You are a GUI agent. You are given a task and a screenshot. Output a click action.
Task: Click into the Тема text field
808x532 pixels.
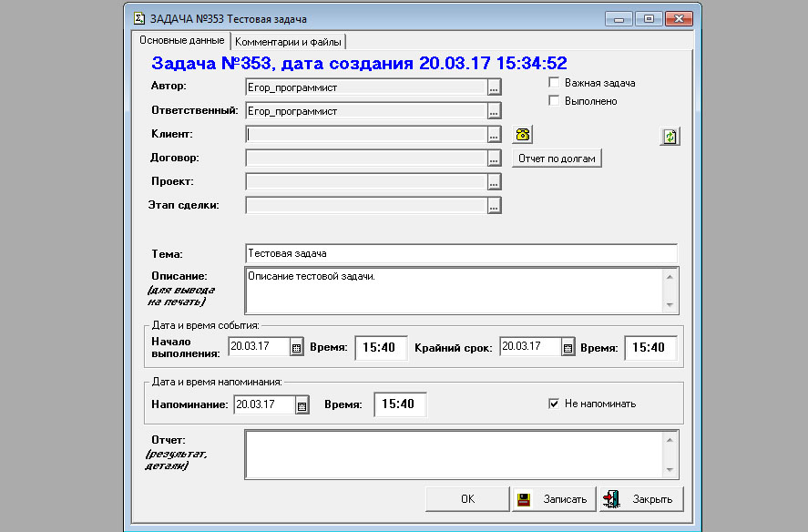pos(461,253)
